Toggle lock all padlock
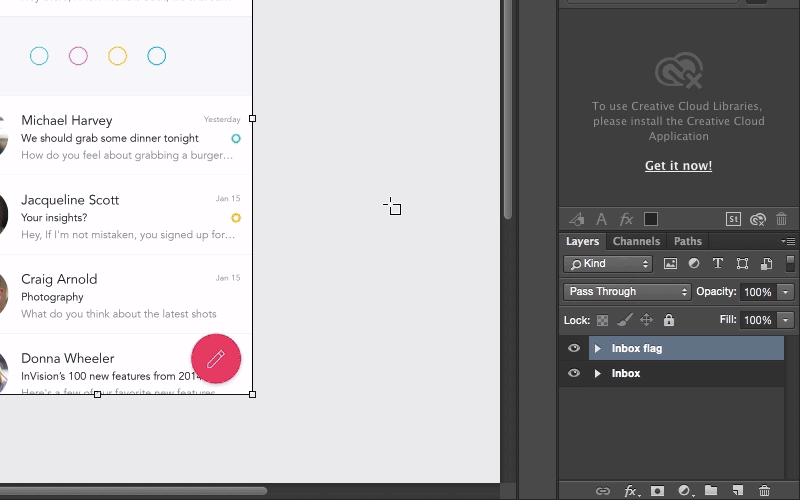 click(x=669, y=320)
